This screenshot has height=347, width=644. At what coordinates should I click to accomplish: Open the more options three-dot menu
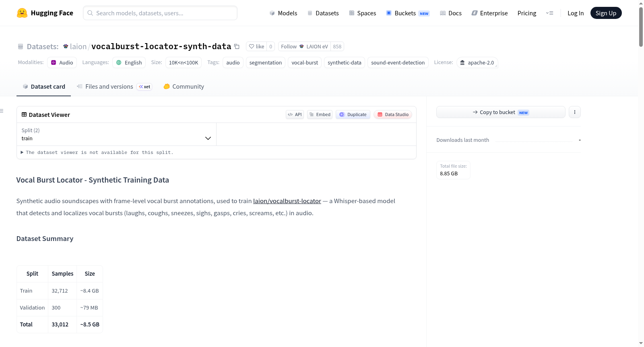(575, 112)
